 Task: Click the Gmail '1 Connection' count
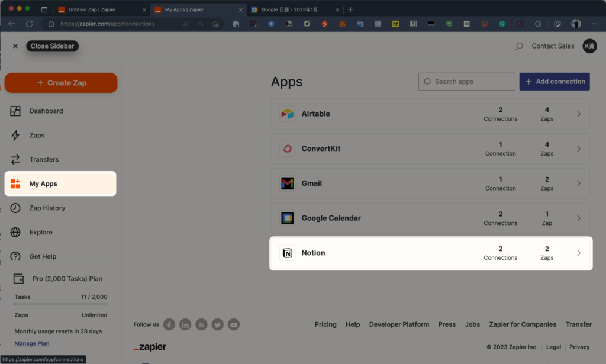point(500,183)
